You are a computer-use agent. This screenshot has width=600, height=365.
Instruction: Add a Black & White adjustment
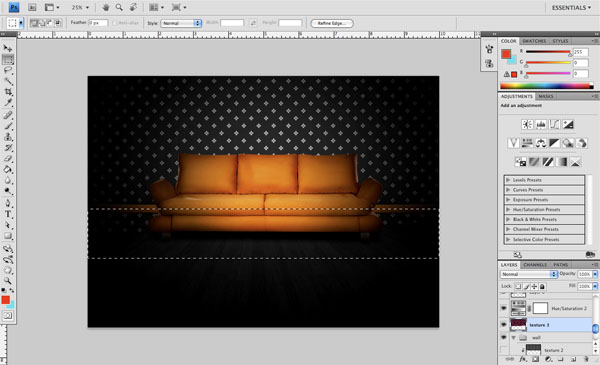point(554,143)
